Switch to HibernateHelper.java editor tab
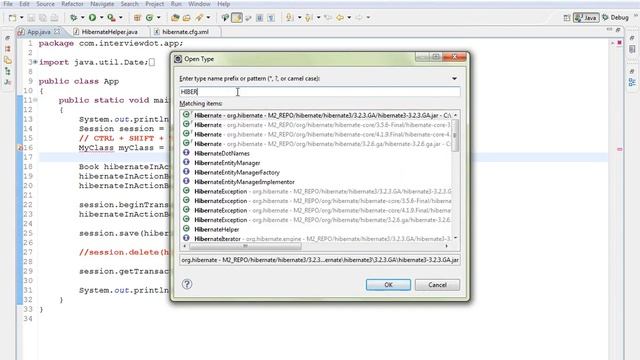The height and width of the screenshot is (360, 640). click(109, 31)
